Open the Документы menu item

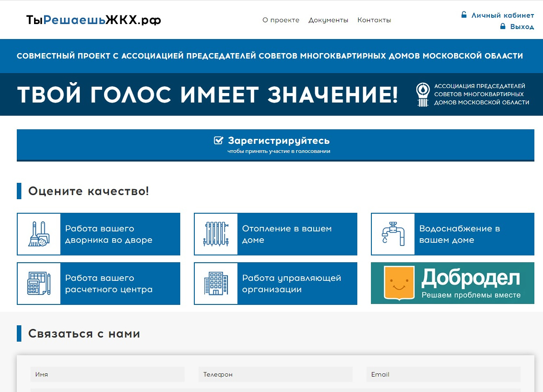tap(328, 20)
